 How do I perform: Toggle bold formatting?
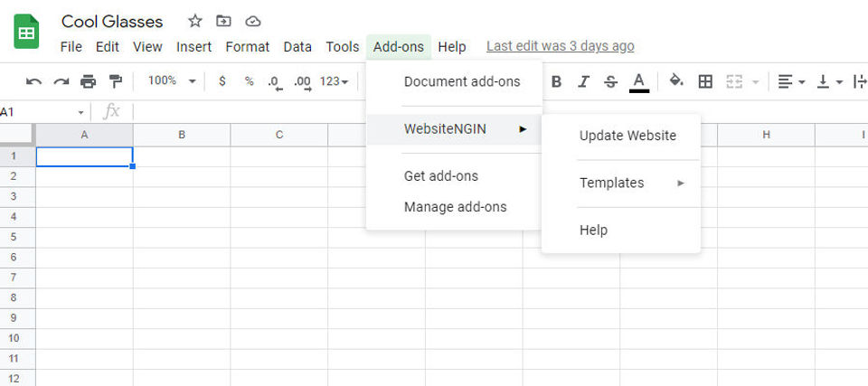(x=556, y=82)
